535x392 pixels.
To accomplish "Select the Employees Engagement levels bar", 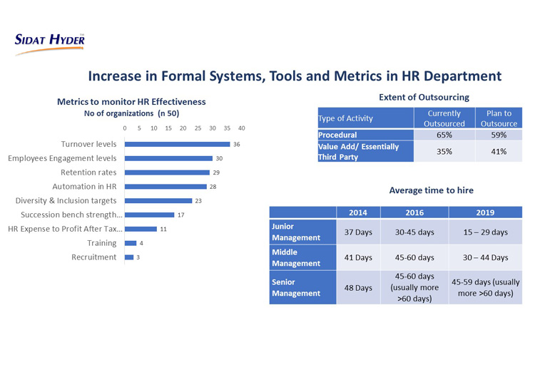I will (x=168, y=158).
